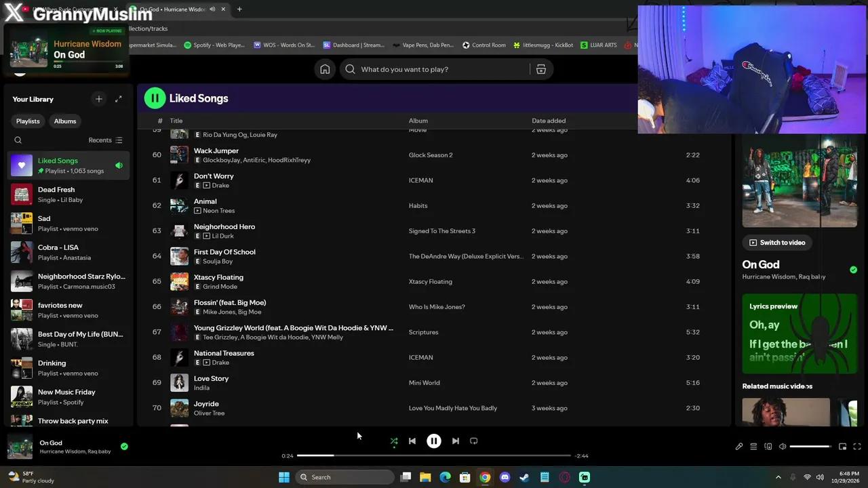Sort by the Album column header

[418, 121]
